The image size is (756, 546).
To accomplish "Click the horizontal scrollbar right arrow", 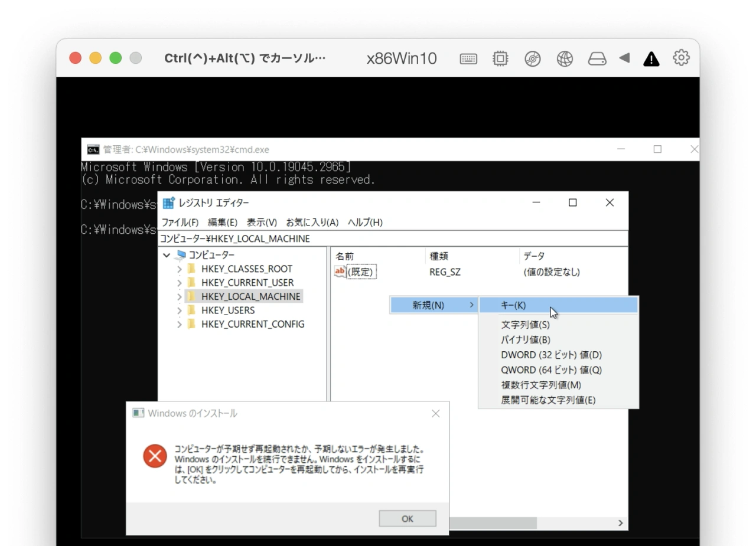I will (620, 523).
